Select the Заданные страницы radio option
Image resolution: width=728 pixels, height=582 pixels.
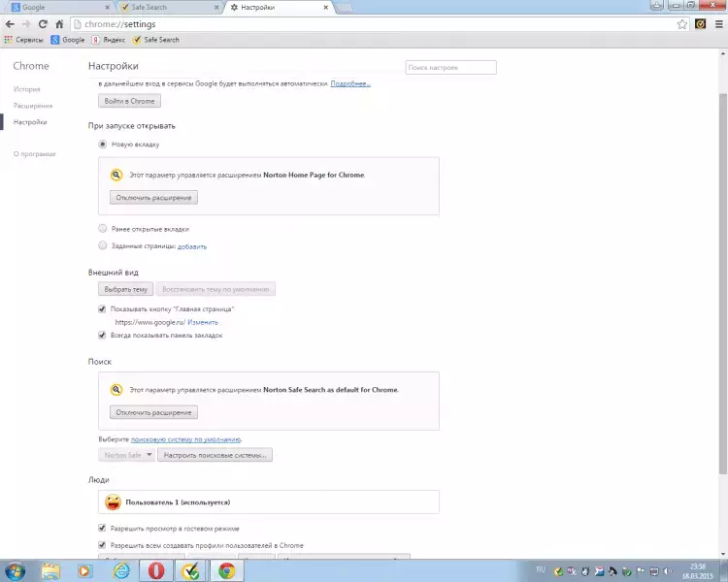pos(103,245)
